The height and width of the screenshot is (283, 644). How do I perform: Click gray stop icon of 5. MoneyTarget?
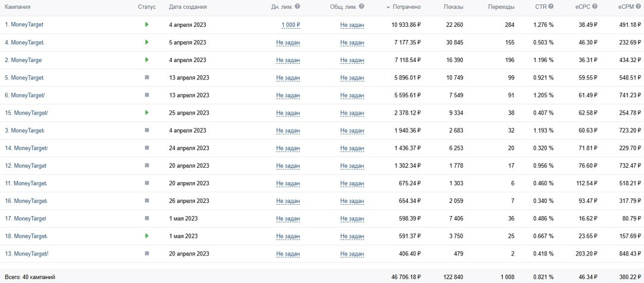147,78
